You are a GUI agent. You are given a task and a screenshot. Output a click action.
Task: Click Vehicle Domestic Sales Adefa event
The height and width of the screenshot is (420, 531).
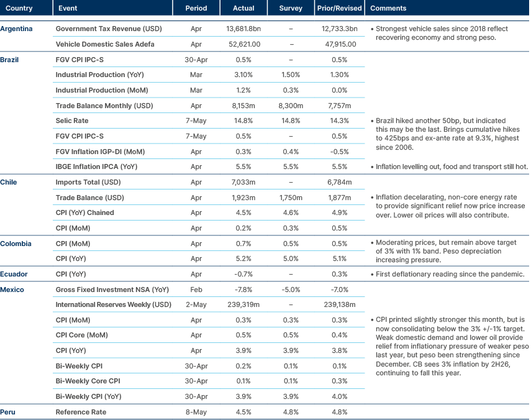(x=105, y=44)
